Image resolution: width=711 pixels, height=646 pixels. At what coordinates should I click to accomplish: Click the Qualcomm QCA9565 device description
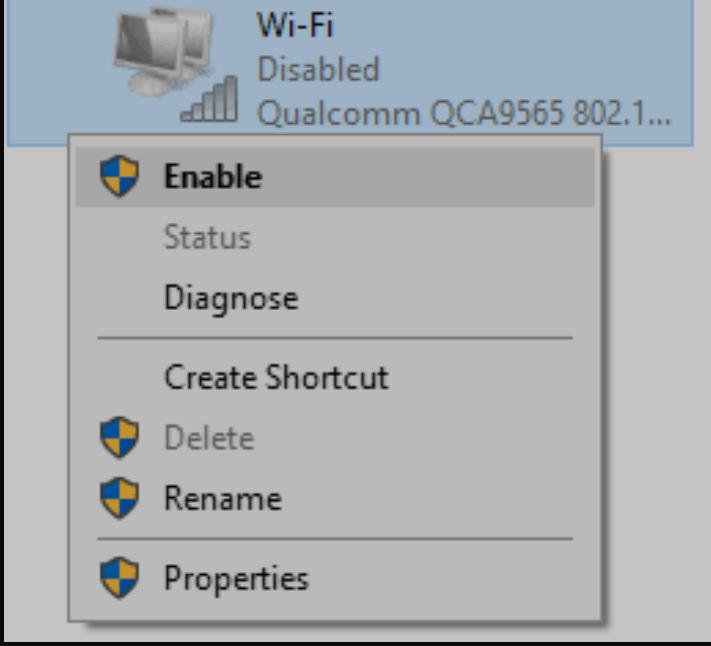(x=463, y=113)
